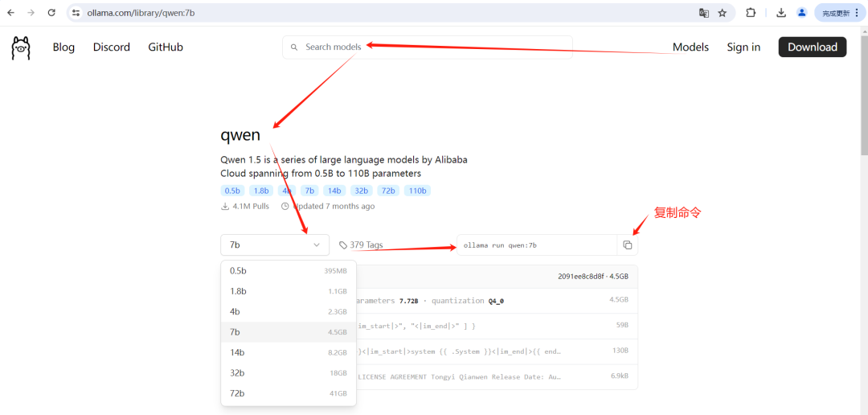The width and height of the screenshot is (868, 415).
Task: Click the 14b blue tag badge
Action: tap(334, 191)
